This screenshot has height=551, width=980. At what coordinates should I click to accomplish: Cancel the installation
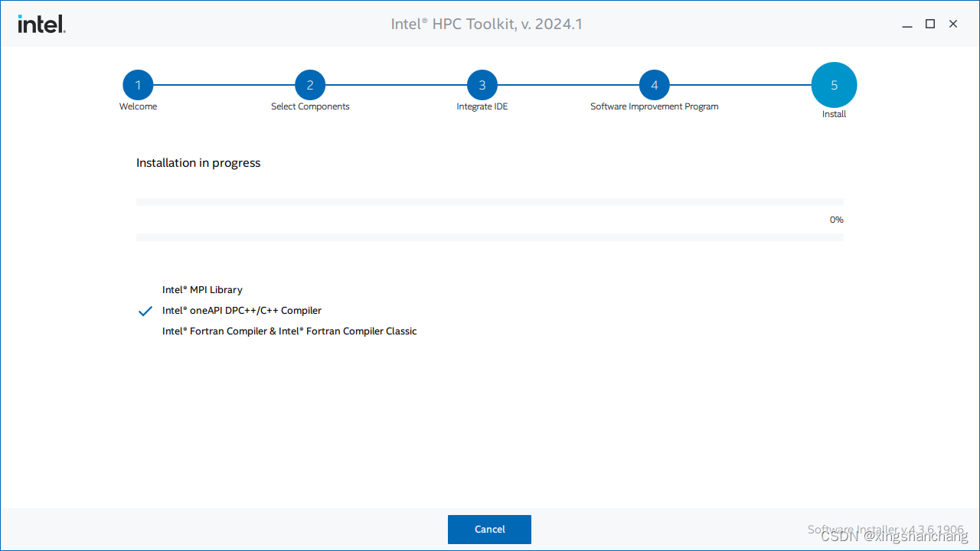(489, 529)
